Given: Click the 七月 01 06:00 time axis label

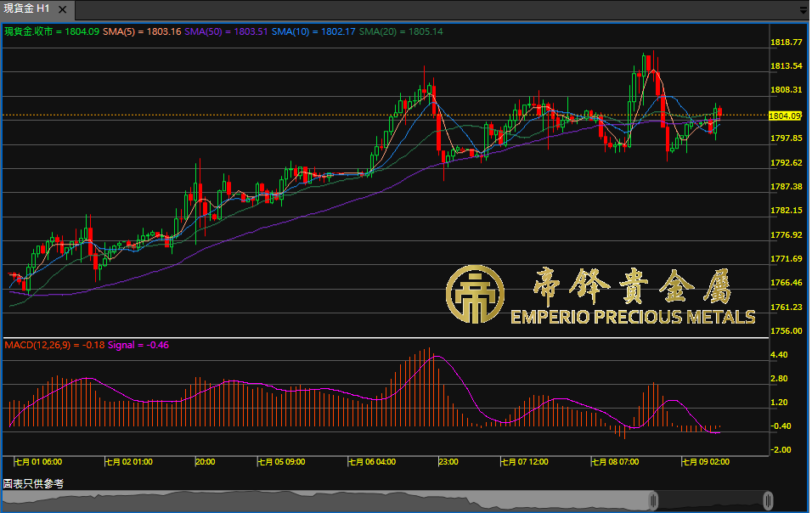Looking at the screenshot, I should 38,462.
